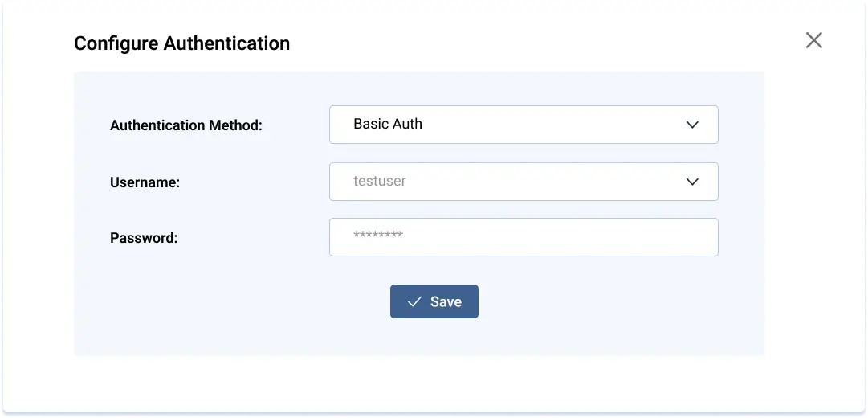Click the Username label
Image resolution: width=868 pixels, height=418 pixels.
[145, 182]
